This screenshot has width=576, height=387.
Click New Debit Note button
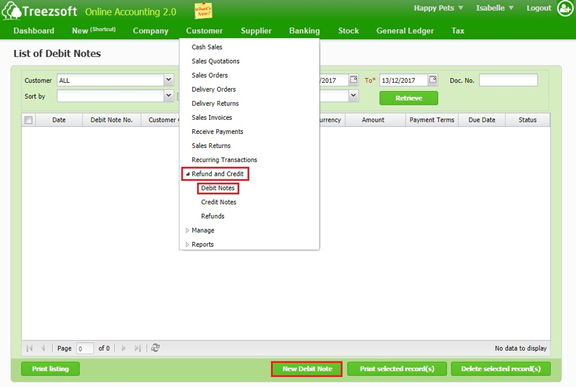click(307, 369)
